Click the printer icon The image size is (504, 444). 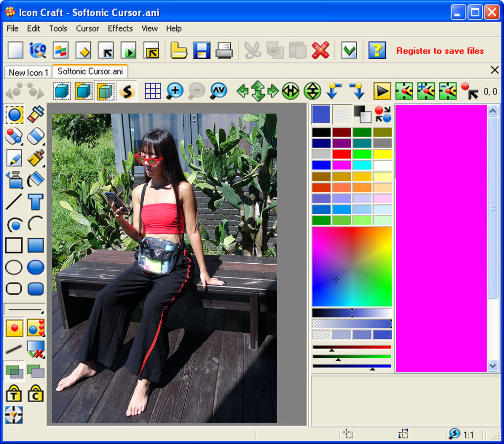coord(224,50)
